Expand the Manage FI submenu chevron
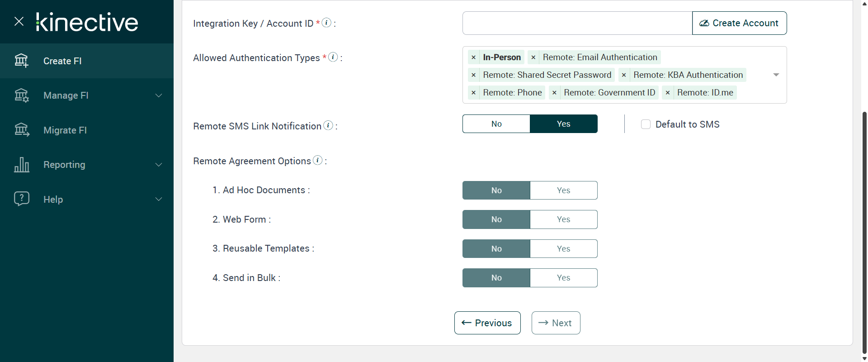868x362 pixels. pyautogui.click(x=159, y=95)
